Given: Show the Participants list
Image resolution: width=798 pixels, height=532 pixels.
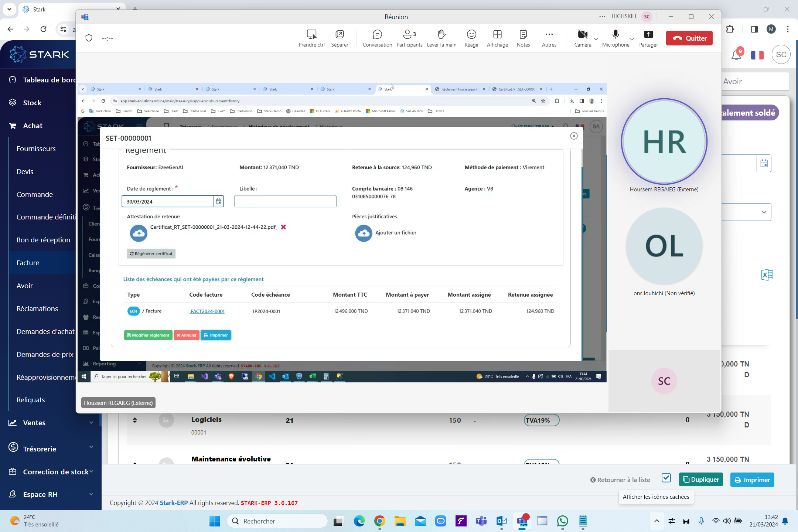Looking at the screenshot, I should [409, 38].
